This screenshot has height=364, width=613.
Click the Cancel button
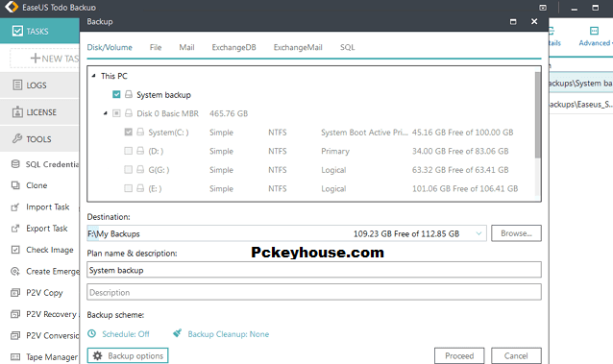pos(516,355)
